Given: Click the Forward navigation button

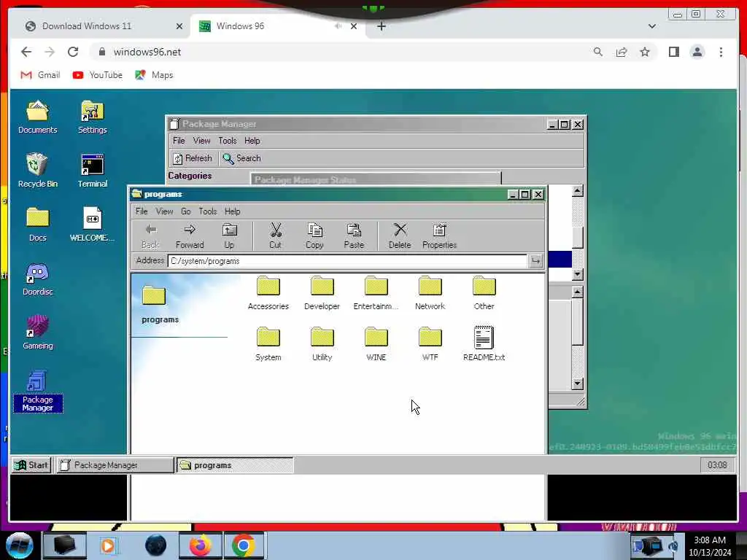Looking at the screenshot, I should point(190,237).
